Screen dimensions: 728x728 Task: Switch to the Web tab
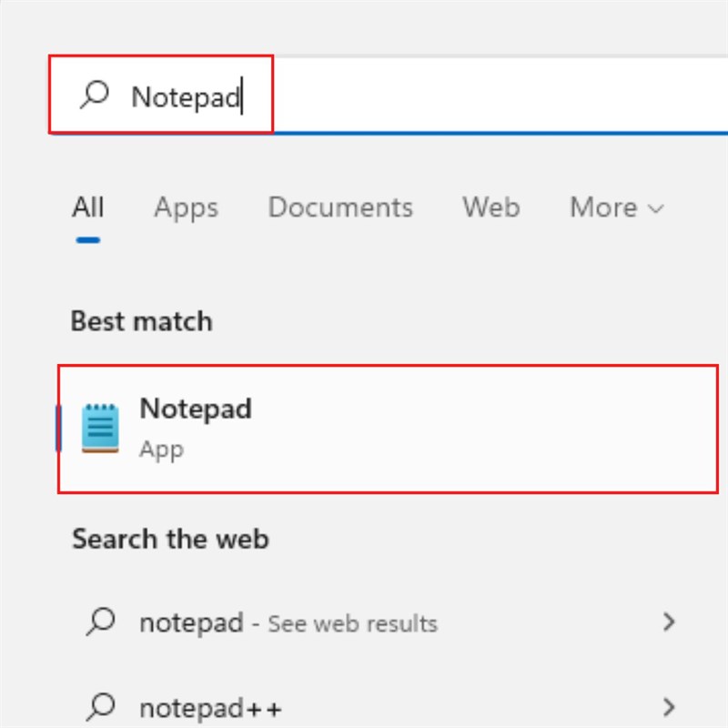coord(490,207)
